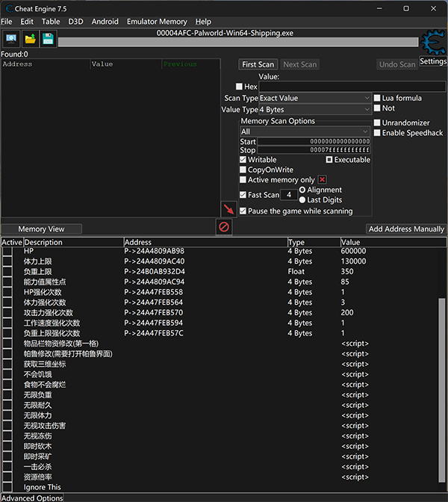Tick the Not checkbox
448x502 pixels.
(377, 108)
